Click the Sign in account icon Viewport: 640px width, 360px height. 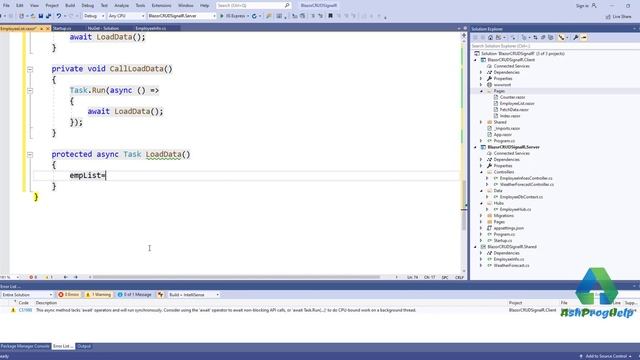(x=594, y=6)
